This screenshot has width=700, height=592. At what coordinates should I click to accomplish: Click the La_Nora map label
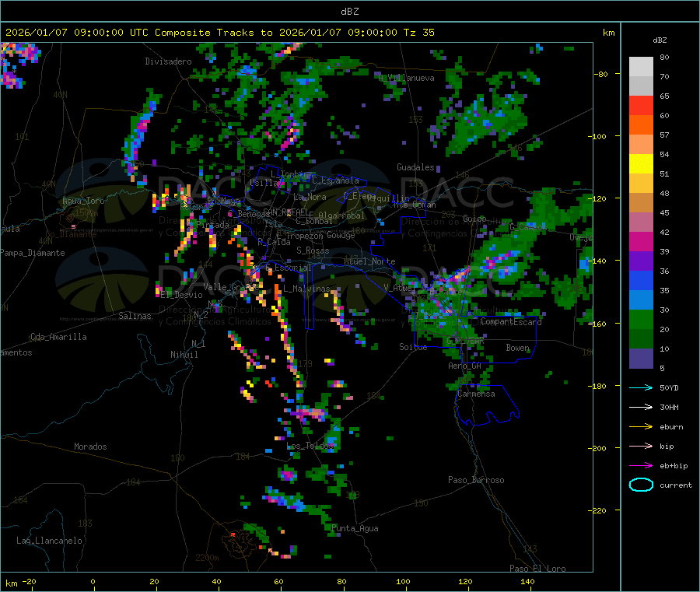tap(310, 197)
